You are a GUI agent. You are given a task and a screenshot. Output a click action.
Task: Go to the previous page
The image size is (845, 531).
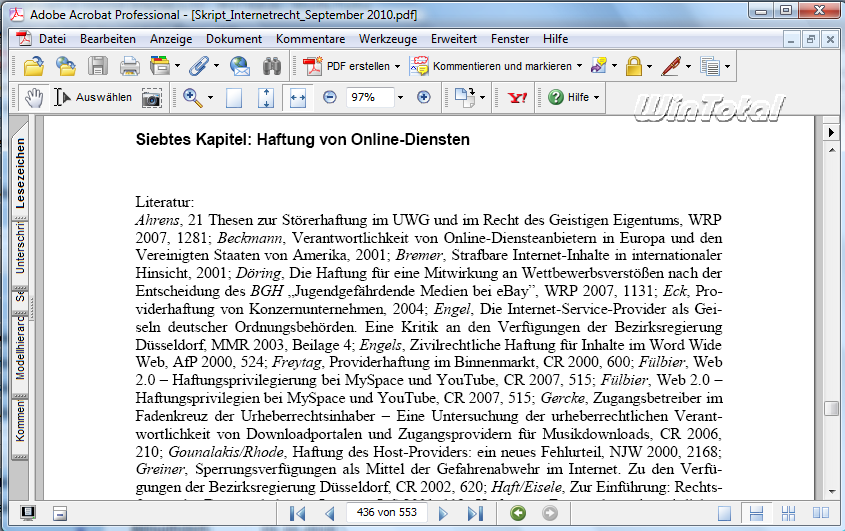click(x=330, y=513)
